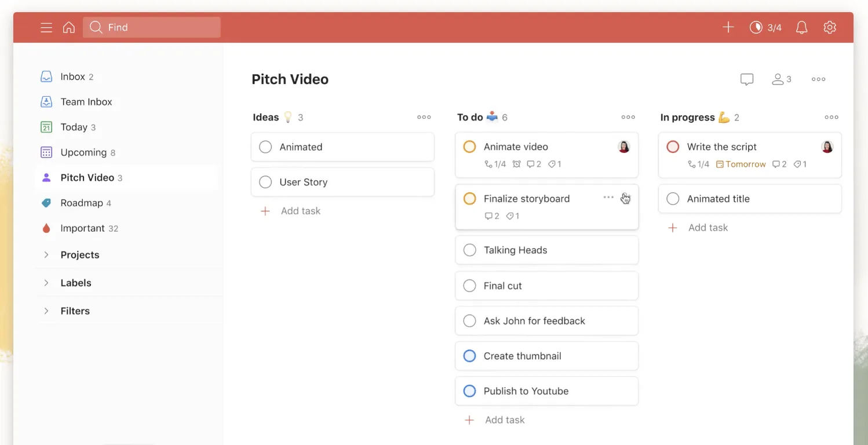This screenshot has height=445, width=868.
Task: Add task in To do column
Action: [495, 420]
